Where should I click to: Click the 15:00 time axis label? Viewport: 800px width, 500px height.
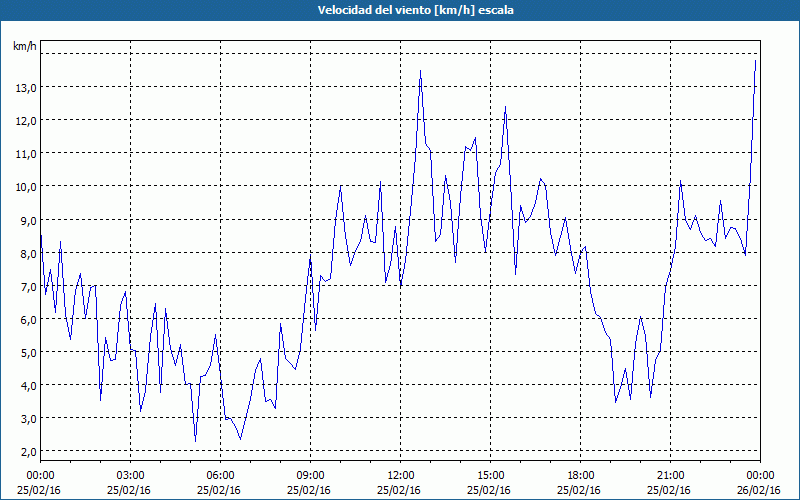490,476
